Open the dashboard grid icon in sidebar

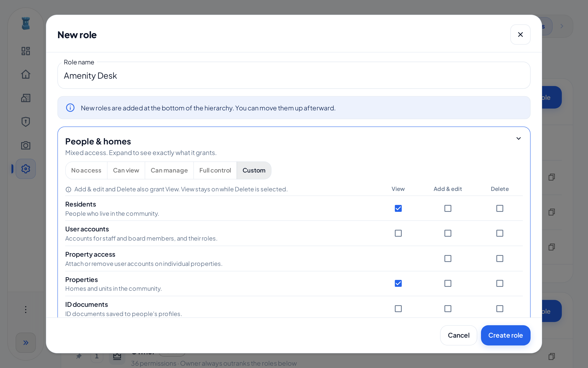point(25,51)
